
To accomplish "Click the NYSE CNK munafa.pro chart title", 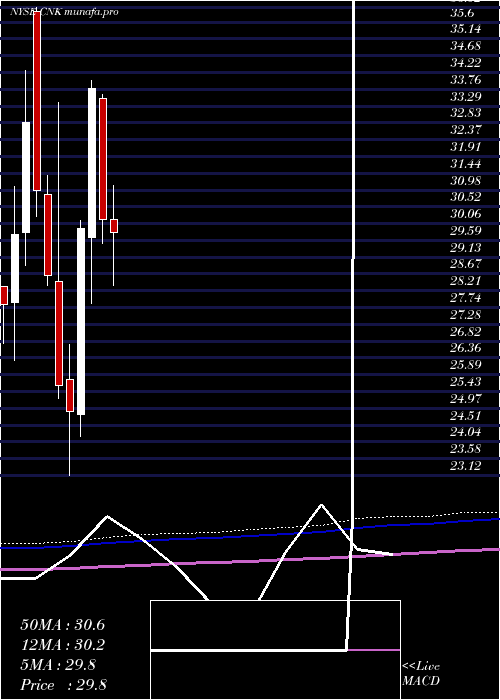I will pyautogui.click(x=64, y=12).
